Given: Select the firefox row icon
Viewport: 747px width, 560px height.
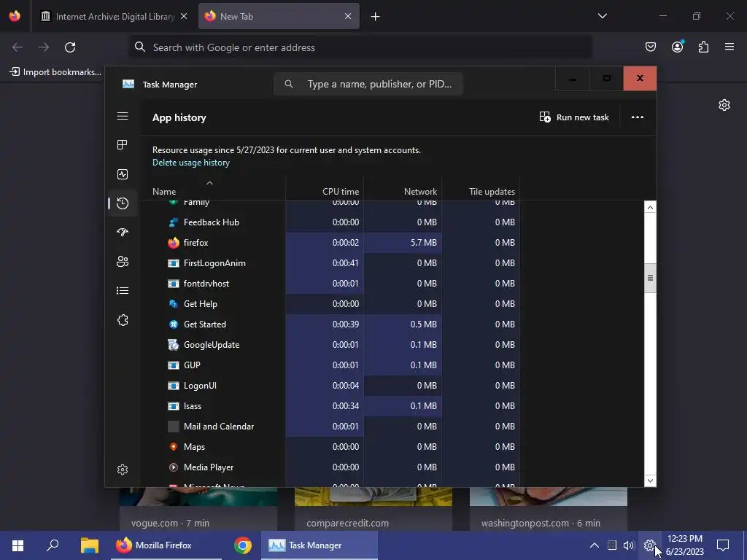Looking at the screenshot, I should (x=174, y=243).
